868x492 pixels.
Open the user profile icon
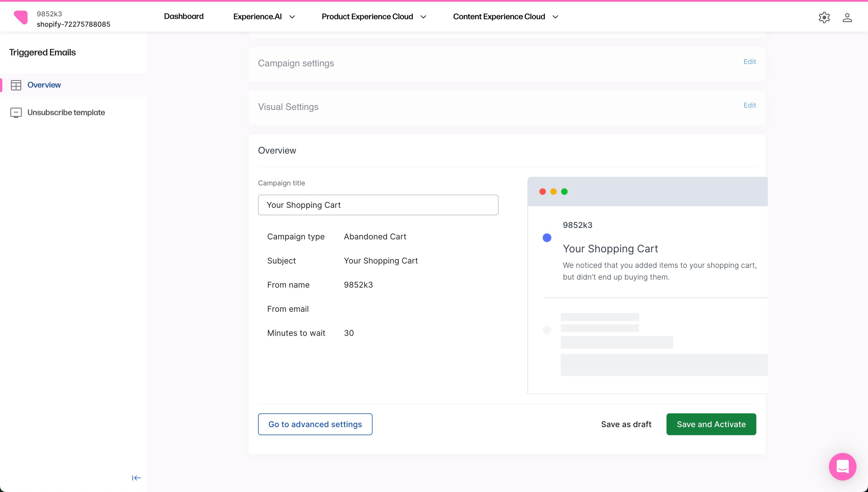point(847,17)
